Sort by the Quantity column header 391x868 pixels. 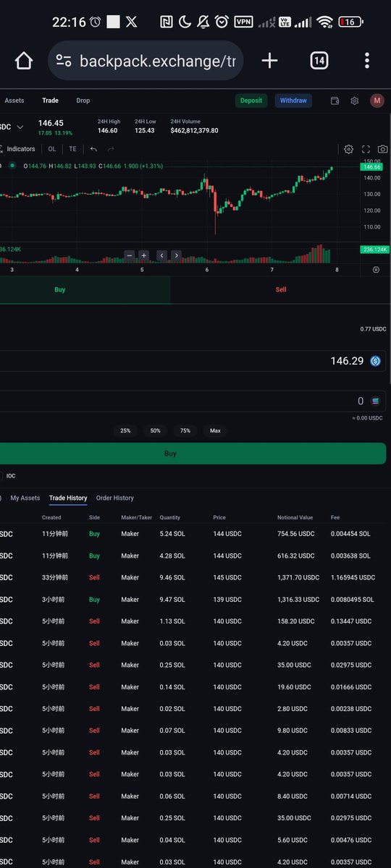pyautogui.click(x=170, y=518)
